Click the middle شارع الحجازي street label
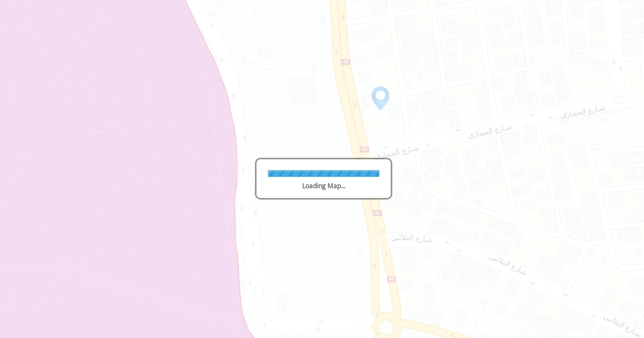Image resolution: width=644 pixels, height=338 pixels. click(x=489, y=130)
